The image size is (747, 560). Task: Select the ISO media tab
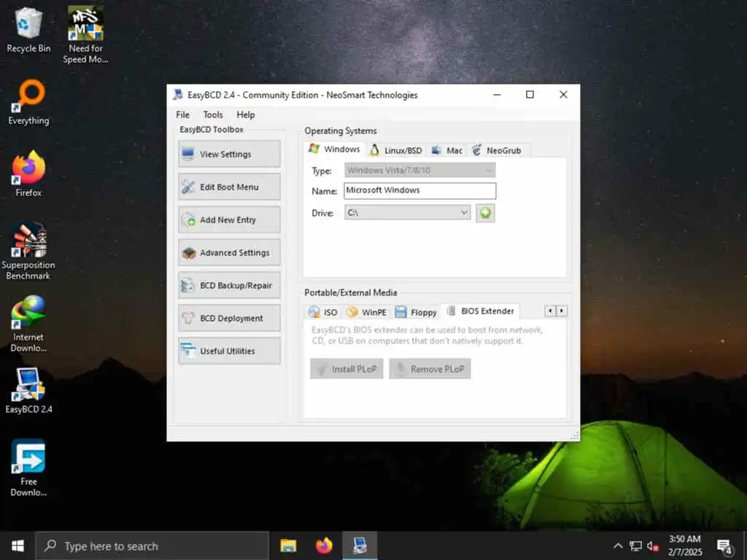(x=322, y=312)
